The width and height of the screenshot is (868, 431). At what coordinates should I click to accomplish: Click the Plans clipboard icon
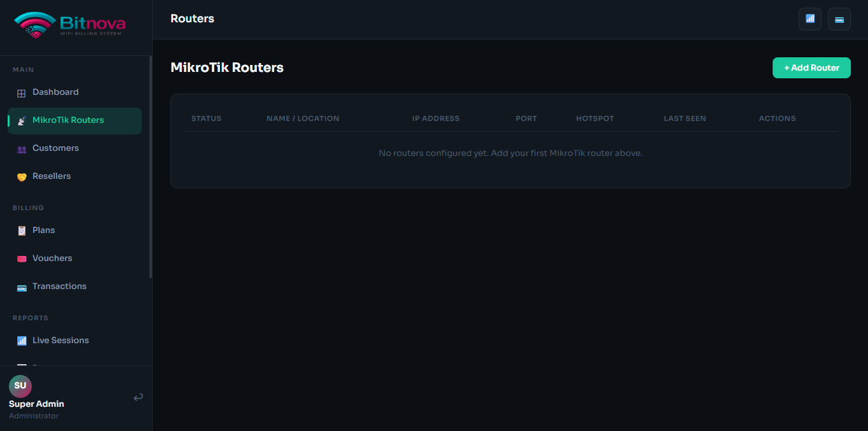point(21,231)
